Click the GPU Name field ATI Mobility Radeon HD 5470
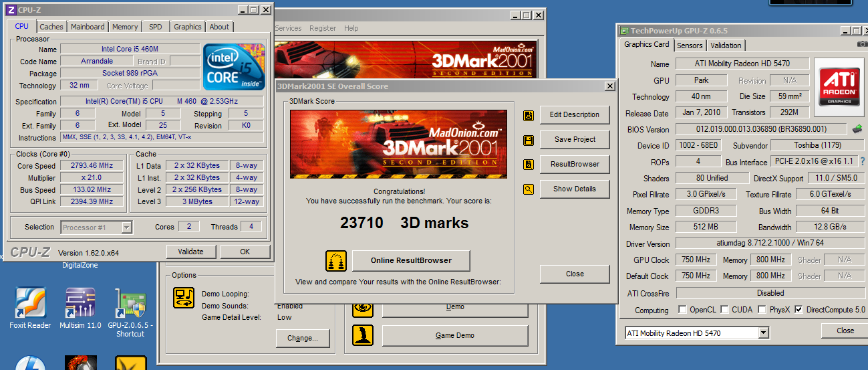This screenshot has height=370, width=868. (742, 64)
